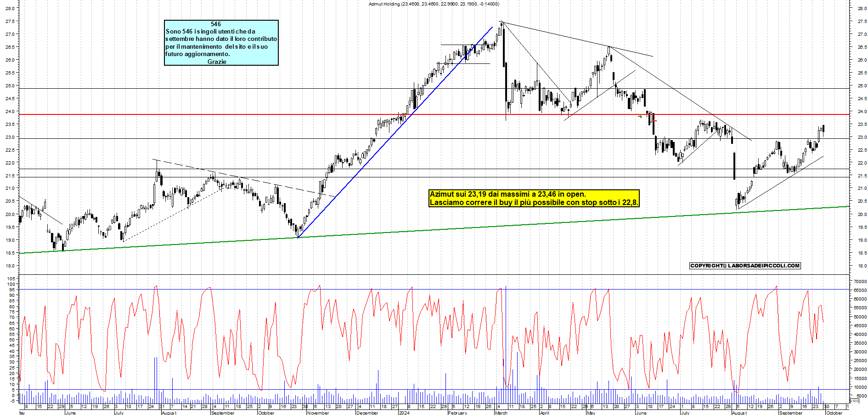
Task: Click the "100" oscillator scale value
Action: click(11, 284)
